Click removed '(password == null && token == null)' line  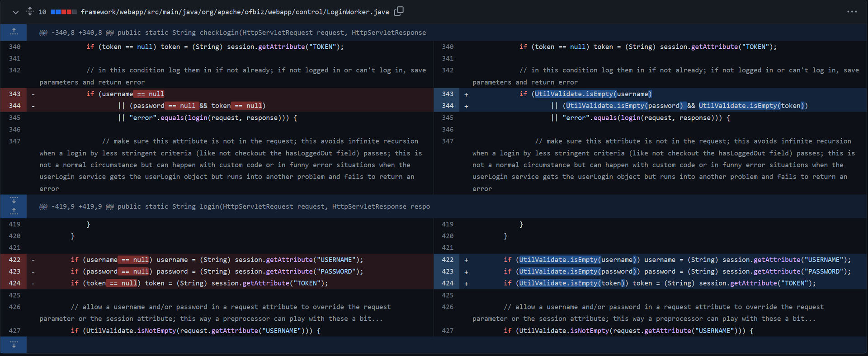click(x=198, y=106)
